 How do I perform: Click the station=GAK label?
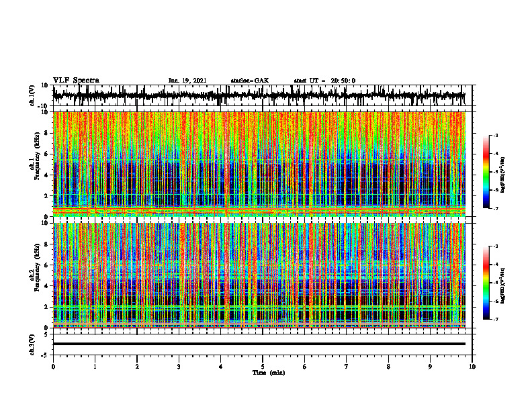click(250, 81)
